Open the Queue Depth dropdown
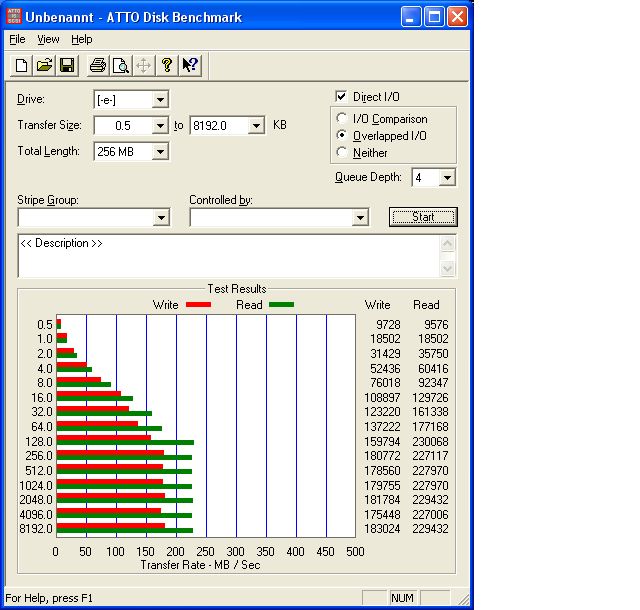The width and height of the screenshot is (640, 610). click(x=447, y=178)
